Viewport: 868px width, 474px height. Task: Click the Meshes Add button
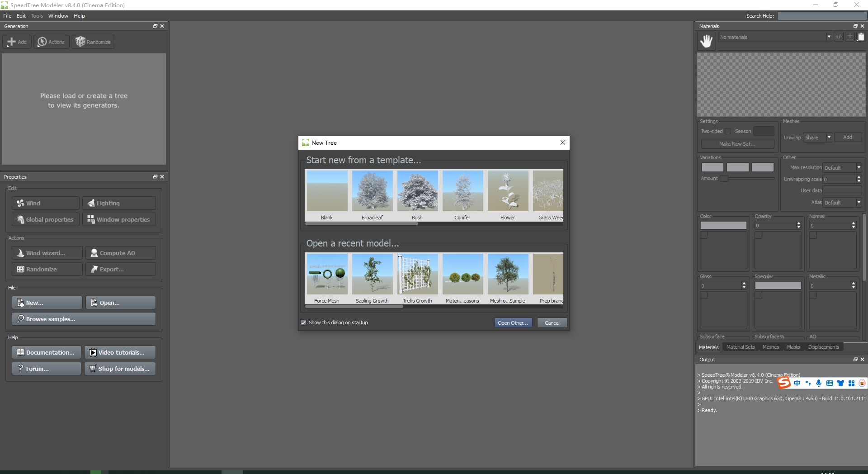tap(848, 137)
